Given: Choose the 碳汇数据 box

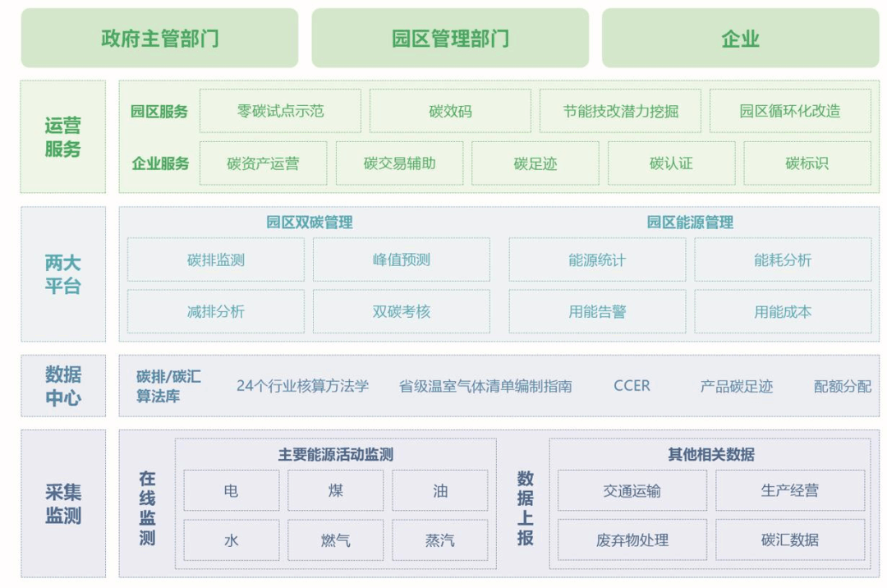Looking at the screenshot, I should pyautogui.click(x=790, y=540).
